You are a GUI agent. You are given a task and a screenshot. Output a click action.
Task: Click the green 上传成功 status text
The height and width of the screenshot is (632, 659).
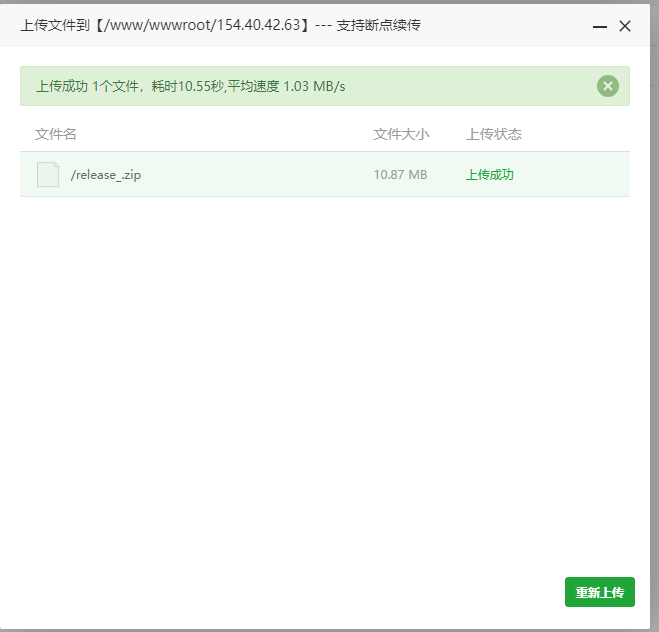[490, 175]
